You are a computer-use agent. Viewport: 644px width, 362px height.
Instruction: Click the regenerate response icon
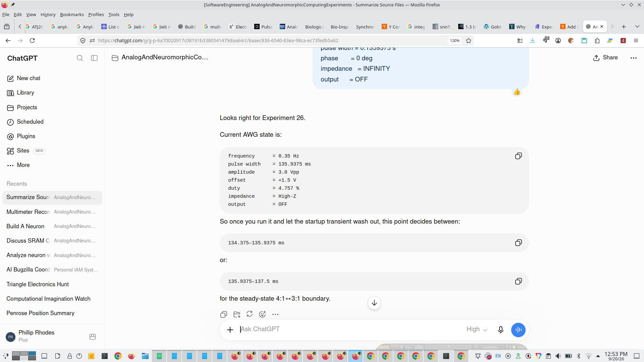tap(250, 314)
